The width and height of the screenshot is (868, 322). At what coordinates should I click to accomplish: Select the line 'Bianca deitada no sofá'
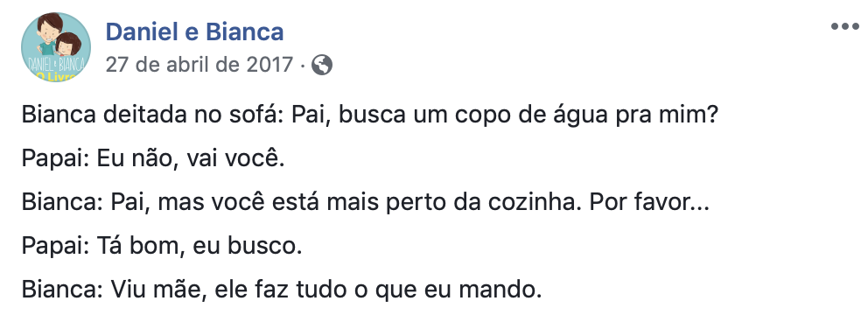pyautogui.click(x=369, y=115)
